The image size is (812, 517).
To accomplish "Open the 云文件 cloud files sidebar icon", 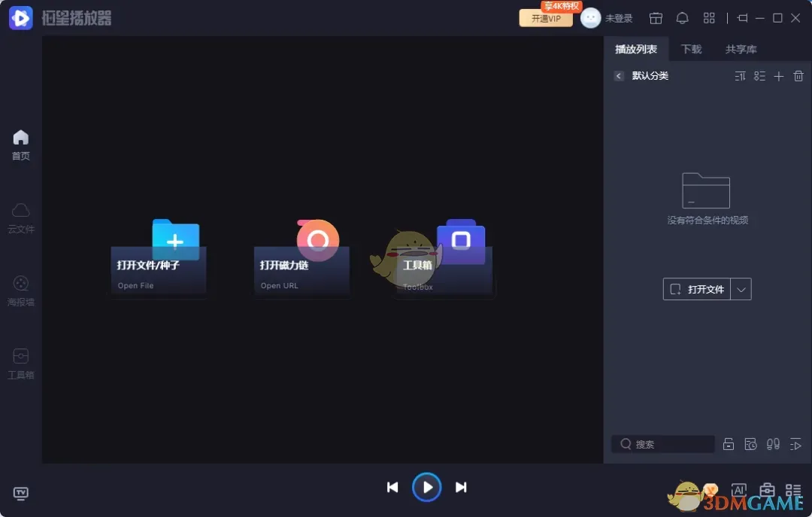I will pyautogui.click(x=21, y=217).
